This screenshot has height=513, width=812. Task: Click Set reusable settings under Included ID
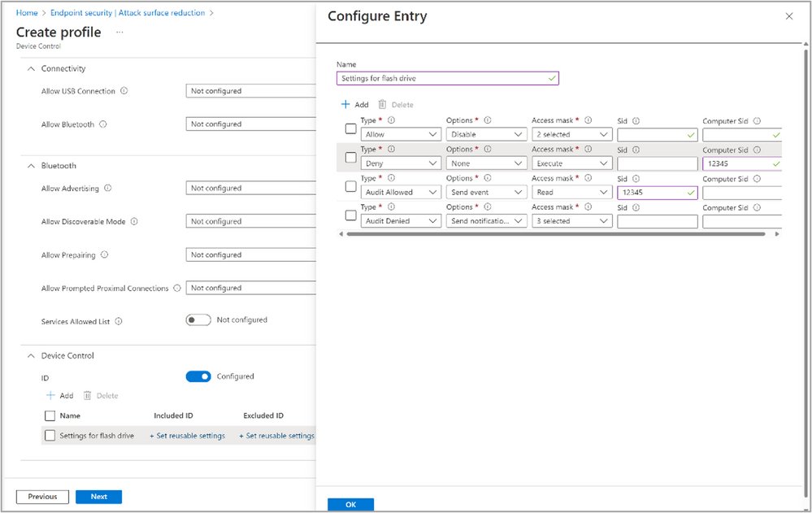[x=188, y=436]
